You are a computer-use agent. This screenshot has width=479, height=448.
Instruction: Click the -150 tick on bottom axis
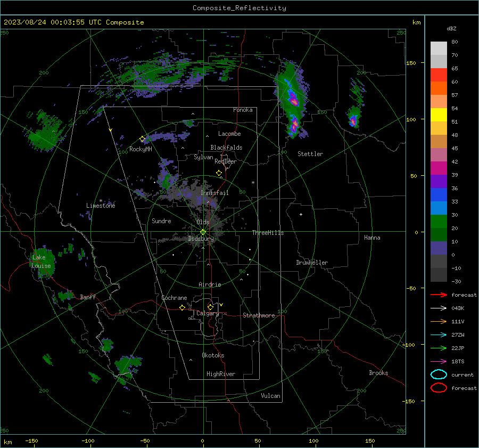coord(32,441)
